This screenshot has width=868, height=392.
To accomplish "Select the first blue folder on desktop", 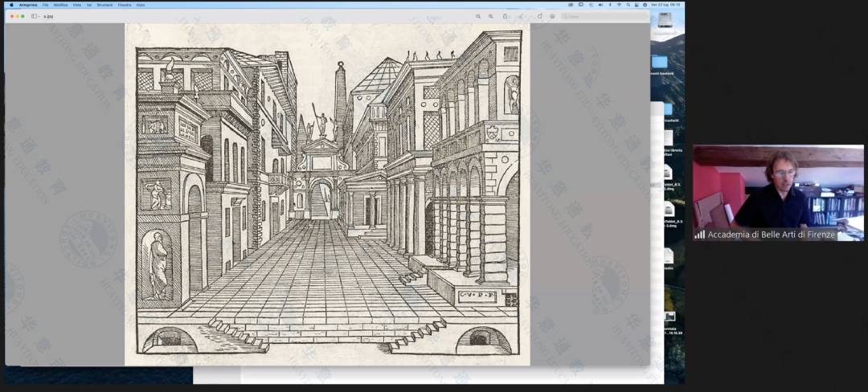I will [x=659, y=61].
